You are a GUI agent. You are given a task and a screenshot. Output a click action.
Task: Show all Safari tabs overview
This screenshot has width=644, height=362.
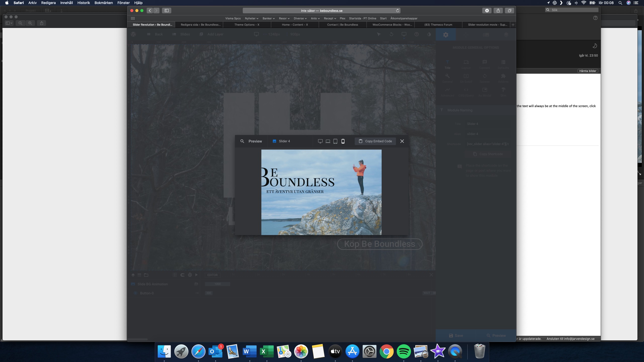point(509,11)
